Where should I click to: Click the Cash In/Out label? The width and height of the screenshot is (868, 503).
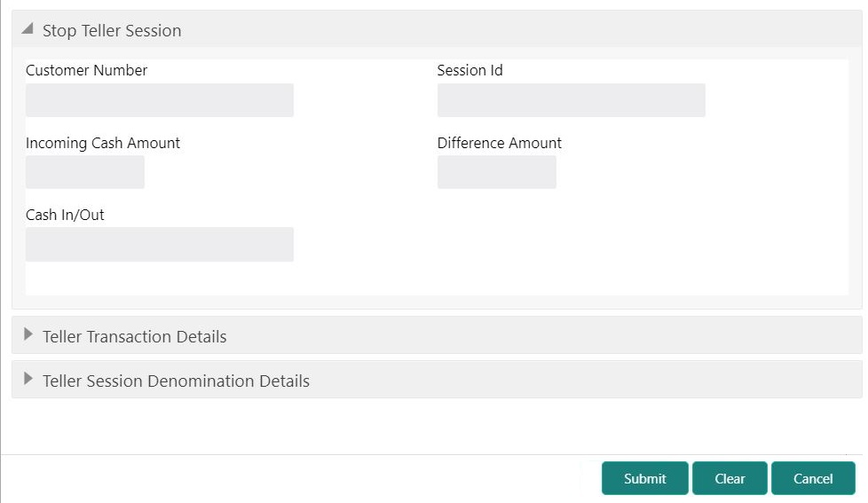[65, 215]
